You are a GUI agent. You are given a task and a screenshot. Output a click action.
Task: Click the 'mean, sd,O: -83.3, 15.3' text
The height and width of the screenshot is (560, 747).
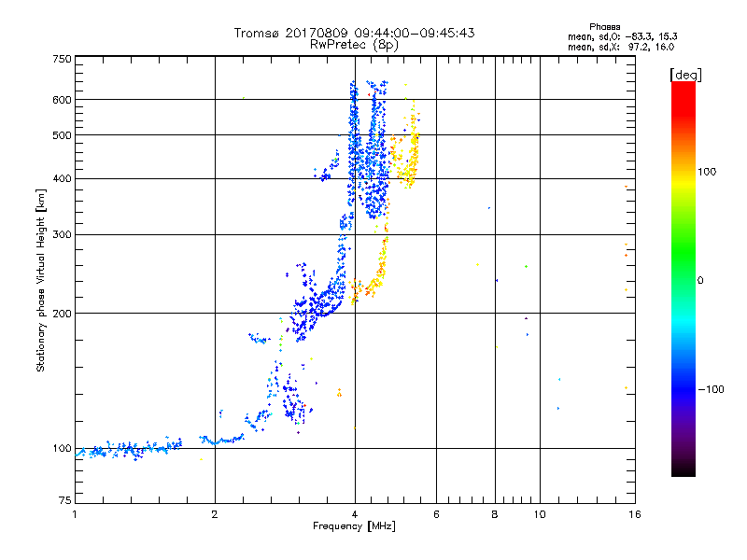coord(622,36)
